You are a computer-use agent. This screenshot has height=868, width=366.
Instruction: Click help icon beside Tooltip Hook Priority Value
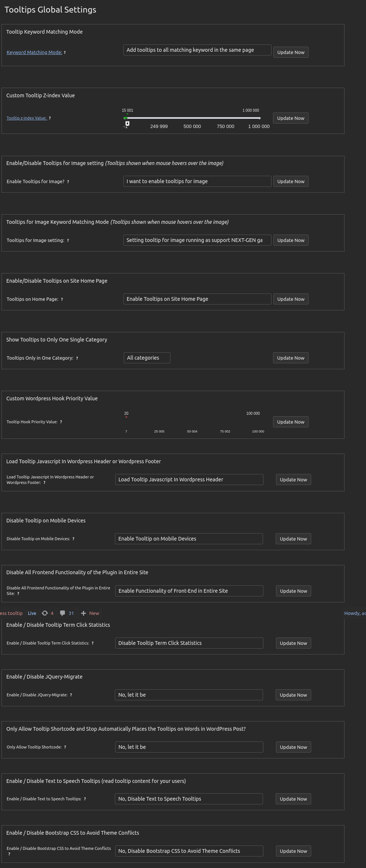pyautogui.click(x=61, y=422)
